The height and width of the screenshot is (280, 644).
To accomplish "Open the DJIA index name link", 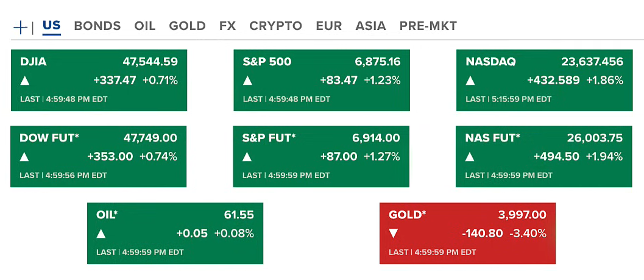I will pos(33,62).
